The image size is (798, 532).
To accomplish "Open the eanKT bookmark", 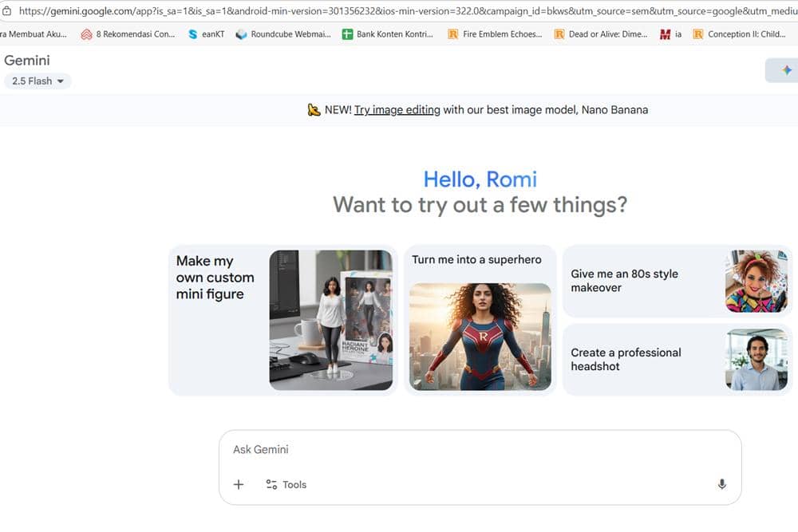I will click(206, 34).
